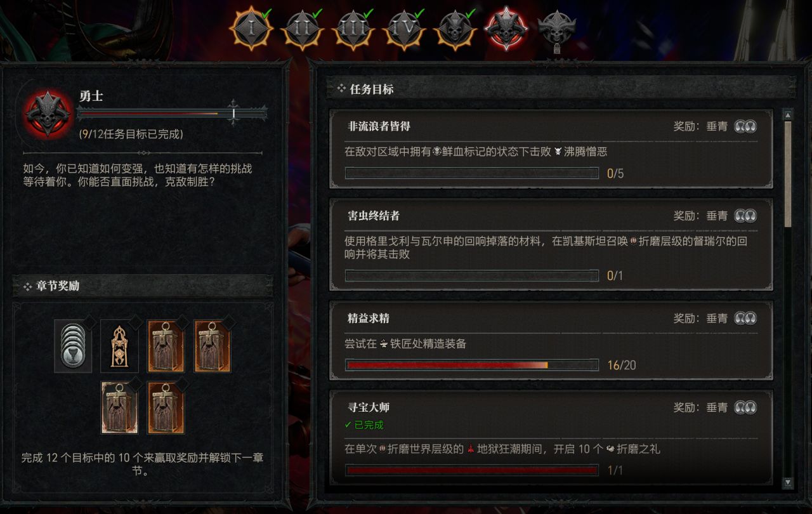Open the 非流浪者皆得 objective card
Viewport: 812px width, 514px height.
click(x=551, y=149)
